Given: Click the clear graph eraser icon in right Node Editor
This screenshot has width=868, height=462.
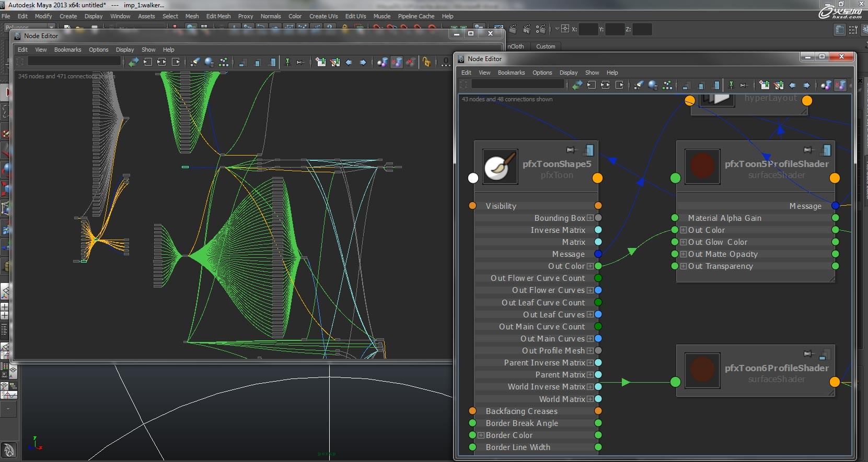Looking at the screenshot, I should (x=639, y=85).
